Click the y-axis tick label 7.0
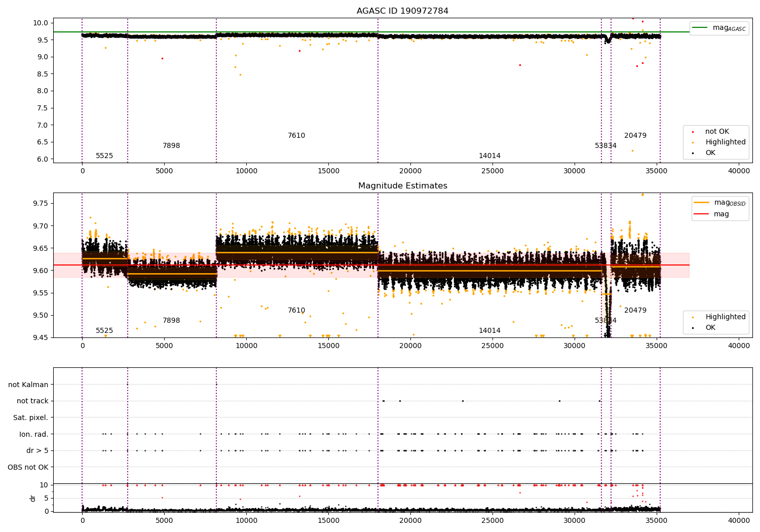Image resolution: width=760 pixels, height=532 pixels. (x=43, y=125)
